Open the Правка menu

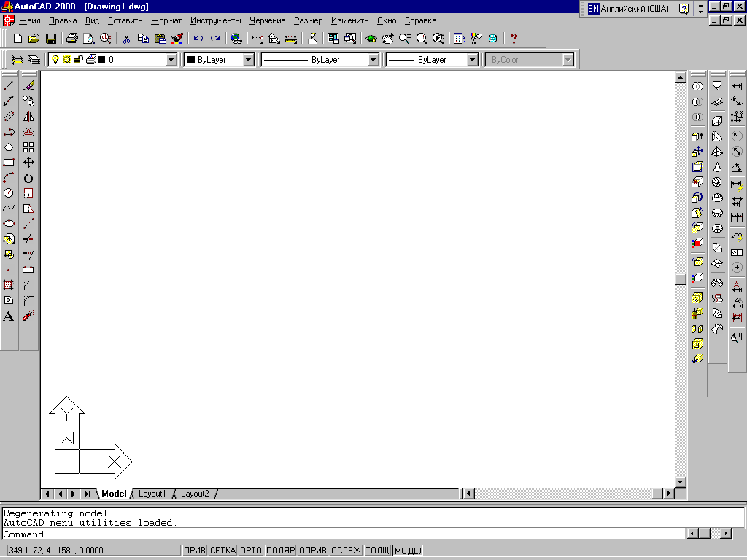pos(63,20)
